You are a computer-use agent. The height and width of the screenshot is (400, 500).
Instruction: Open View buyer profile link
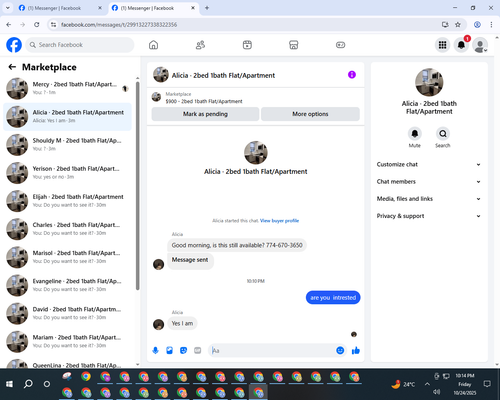pyautogui.click(x=279, y=221)
